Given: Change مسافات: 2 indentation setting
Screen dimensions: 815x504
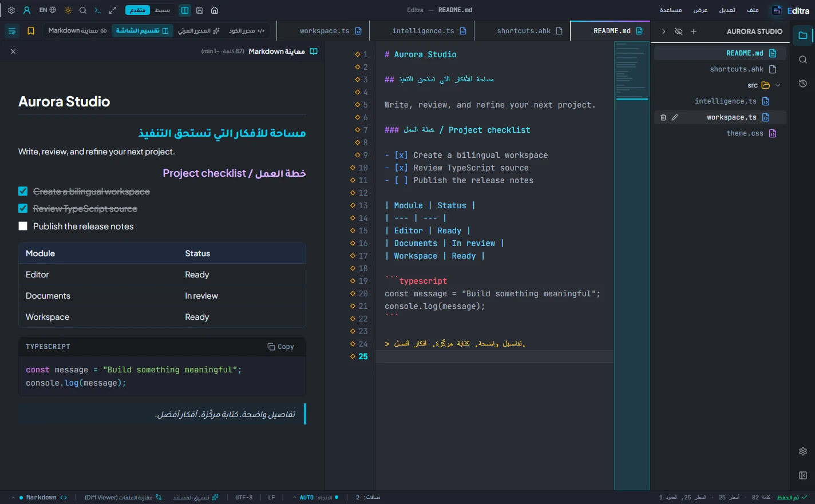Looking at the screenshot, I should pyautogui.click(x=368, y=497).
